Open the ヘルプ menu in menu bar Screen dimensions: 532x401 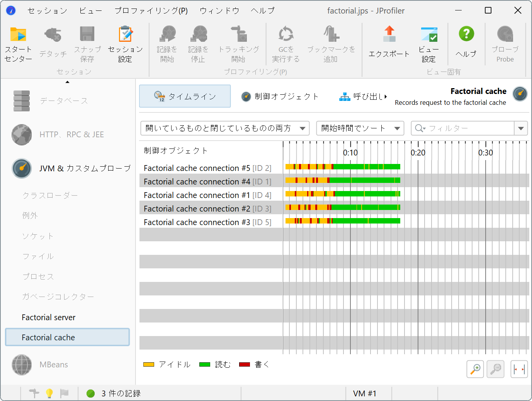tap(262, 11)
